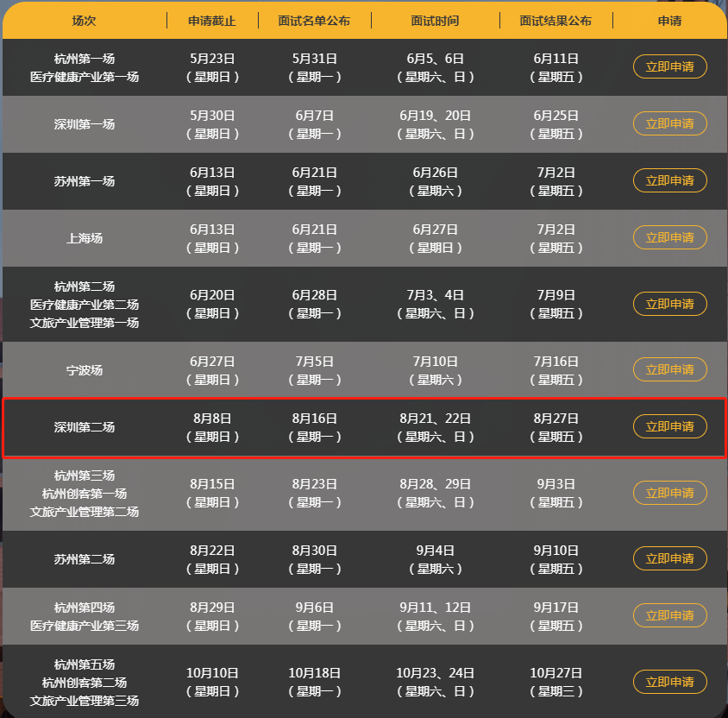Apply for the 杭州第四场 session
Screen dimensions: 728x718
(x=669, y=615)
